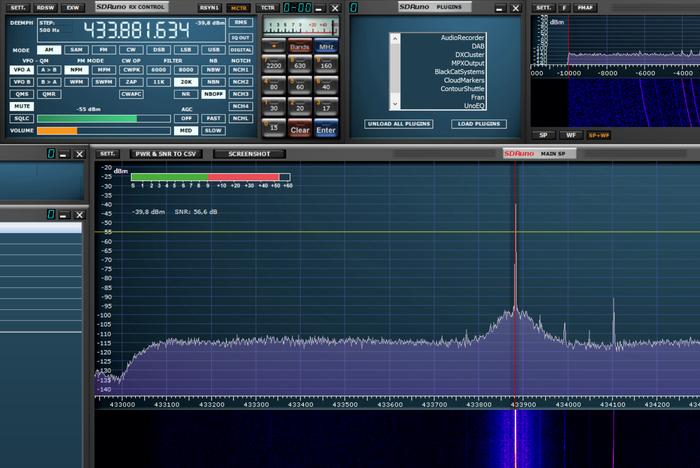
Task: Switch keypad to Bands mode
Action: point(300,46)
